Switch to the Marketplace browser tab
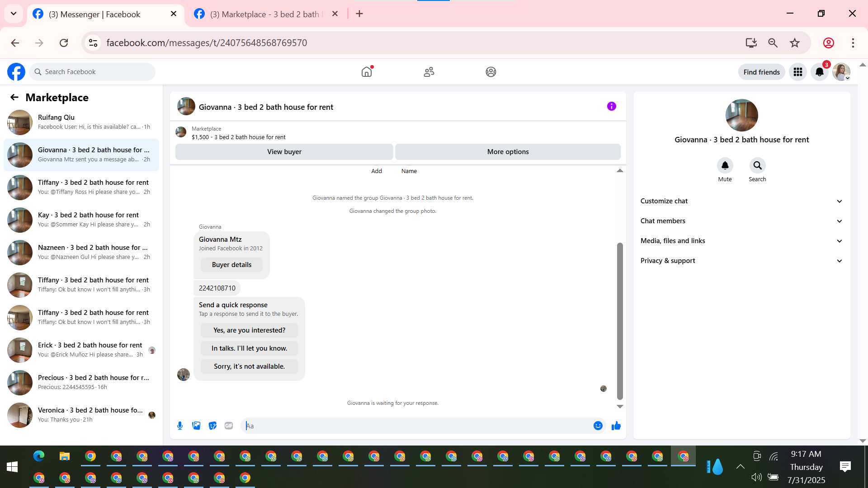The height and width of the screenshot is (488, 868). pos(264,14)
